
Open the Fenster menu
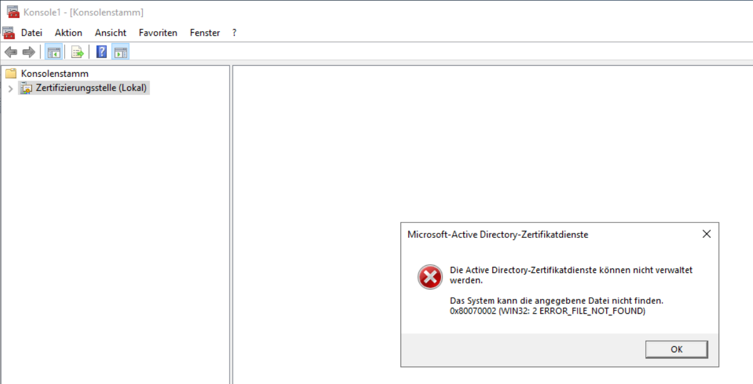(x=205, y=33)
